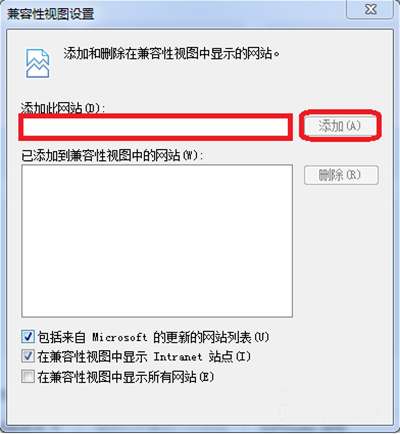Viewport: 400px width, 434px height.
Task: Remove the selected website with 删除
Action: click(x=341, y=175)
